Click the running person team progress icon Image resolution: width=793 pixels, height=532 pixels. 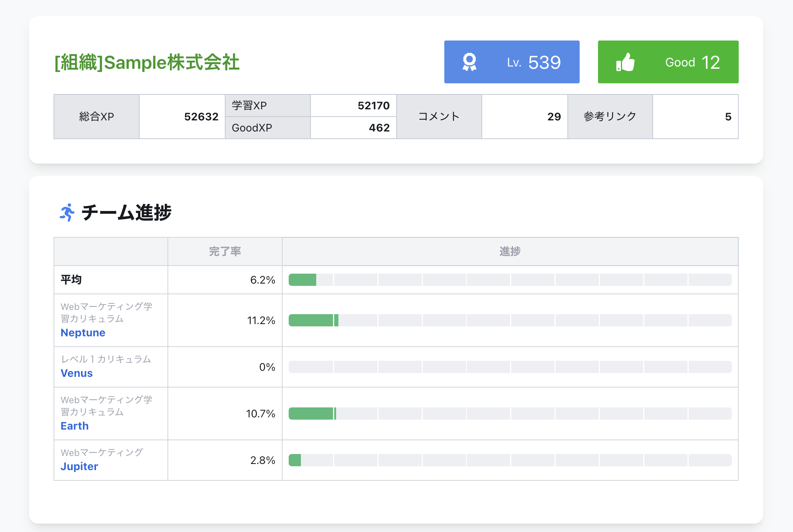click(67, 212)
